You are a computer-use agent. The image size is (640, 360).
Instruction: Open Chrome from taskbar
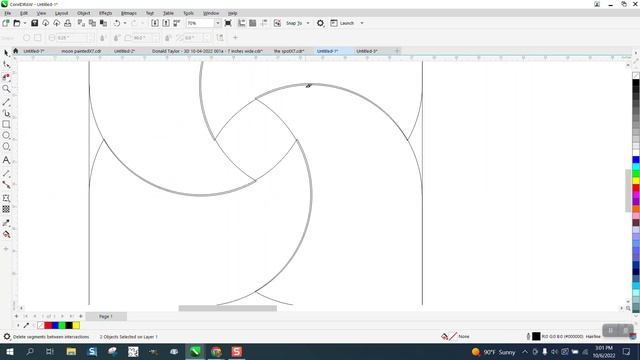pyautogui.click(x=216, y=351)
